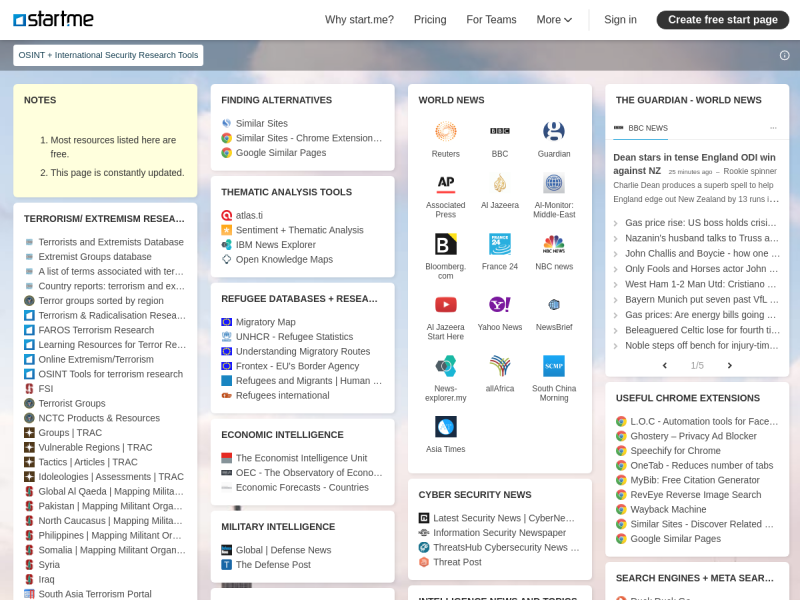Open the Guardian icon in World News
The width and height of the screenshot is (800, 600).
554,132
